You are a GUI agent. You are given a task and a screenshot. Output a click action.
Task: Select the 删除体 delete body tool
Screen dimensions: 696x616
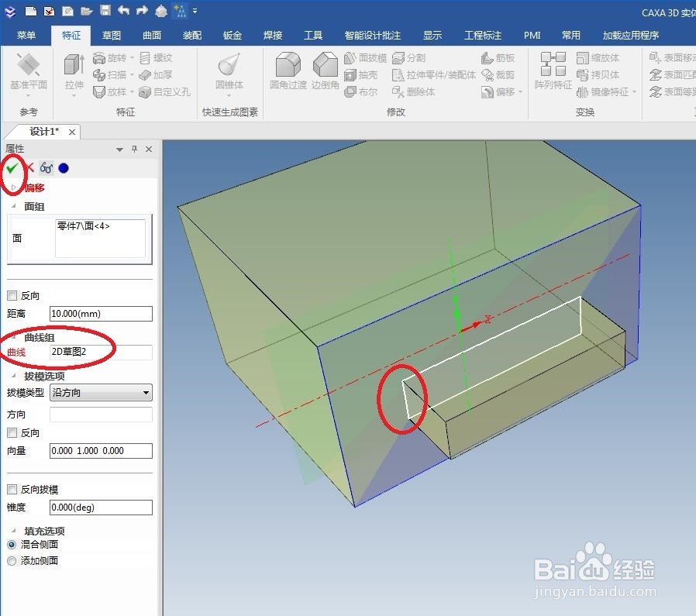[x=414, y=92]
